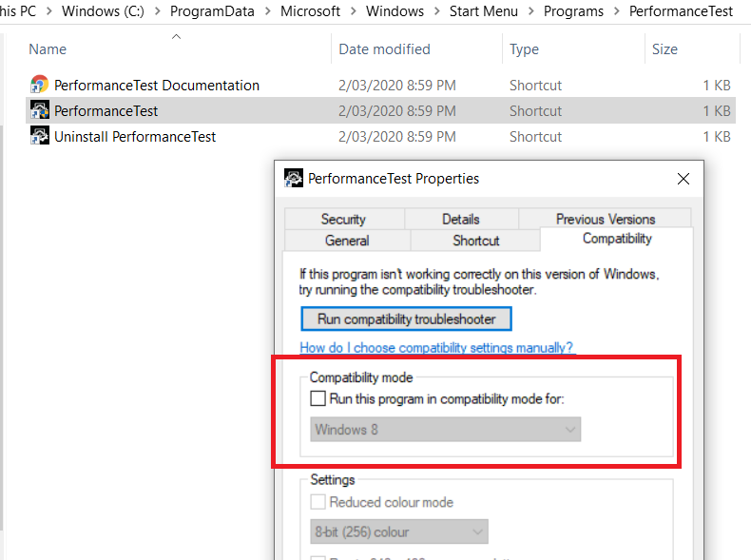The height and width of the screenshot is (560, 751).
Task: Expand breadcrumb chevron after Start Menu
Action: click(x=530, y=11)
